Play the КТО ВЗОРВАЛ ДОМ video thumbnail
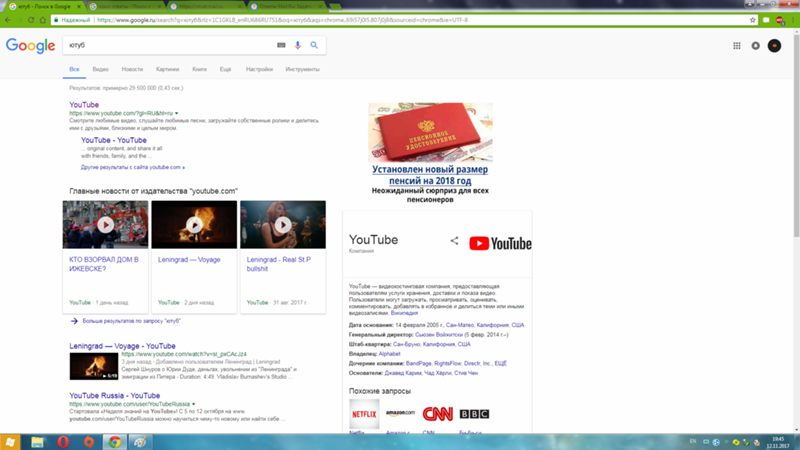 pyautogui.click(x=106, y=224)
